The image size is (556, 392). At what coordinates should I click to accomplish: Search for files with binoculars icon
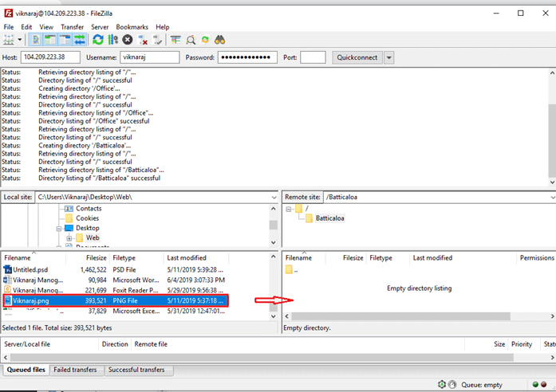[x=220, y=40]
